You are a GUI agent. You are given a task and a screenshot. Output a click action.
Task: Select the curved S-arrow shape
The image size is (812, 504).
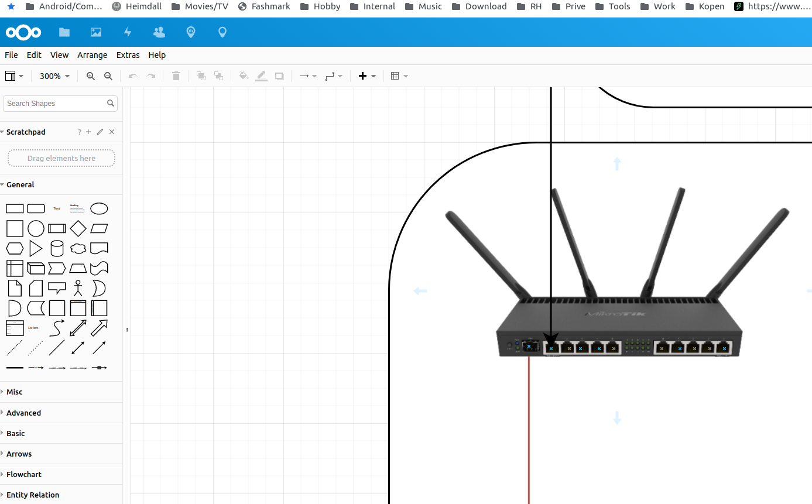pos(57,328)
